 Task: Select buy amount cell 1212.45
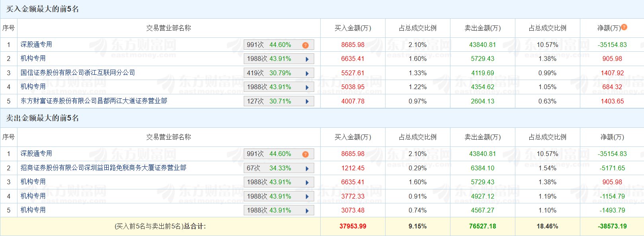353,168
